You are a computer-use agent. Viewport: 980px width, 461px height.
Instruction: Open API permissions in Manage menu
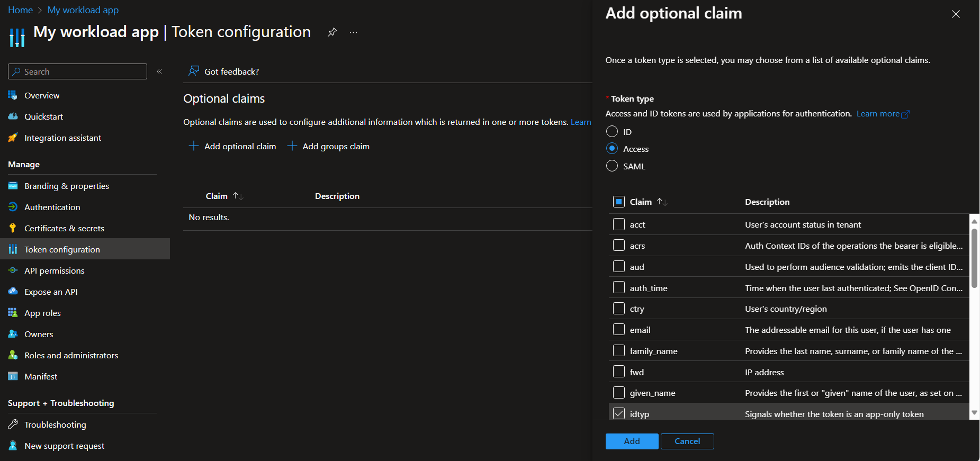[x=54, y=270]
